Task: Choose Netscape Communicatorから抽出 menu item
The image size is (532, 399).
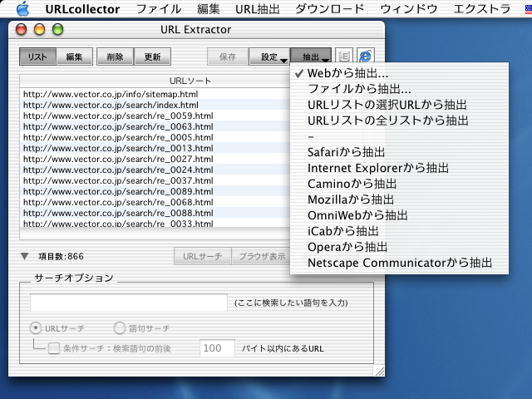Action: click(399, 263)
